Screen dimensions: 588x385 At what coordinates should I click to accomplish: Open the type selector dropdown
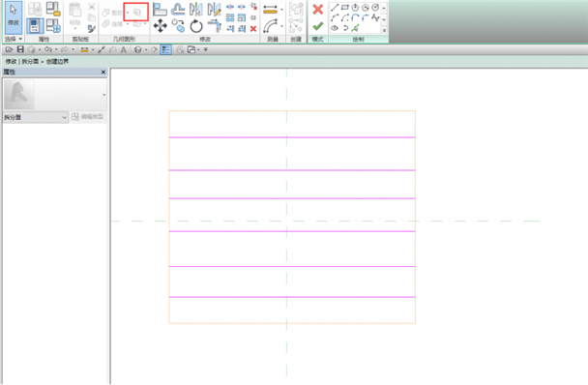(35, 117)
